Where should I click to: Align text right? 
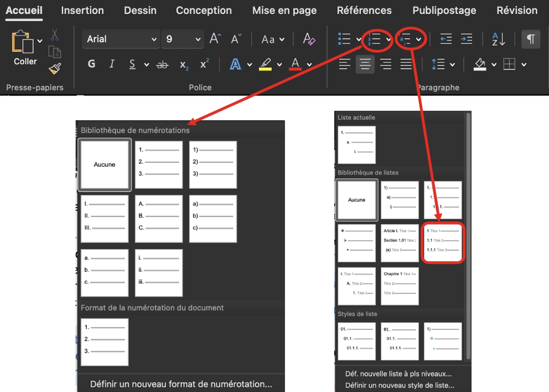386,64
